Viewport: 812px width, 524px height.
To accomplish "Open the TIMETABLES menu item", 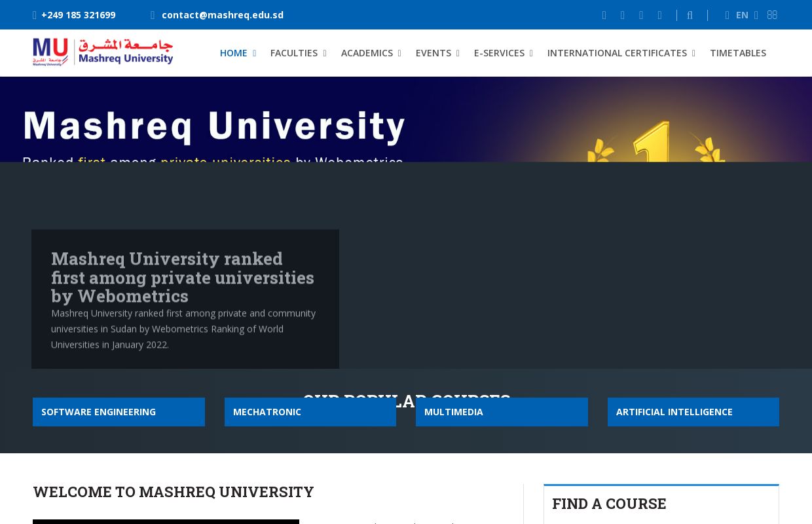I will tap(738, 53).
